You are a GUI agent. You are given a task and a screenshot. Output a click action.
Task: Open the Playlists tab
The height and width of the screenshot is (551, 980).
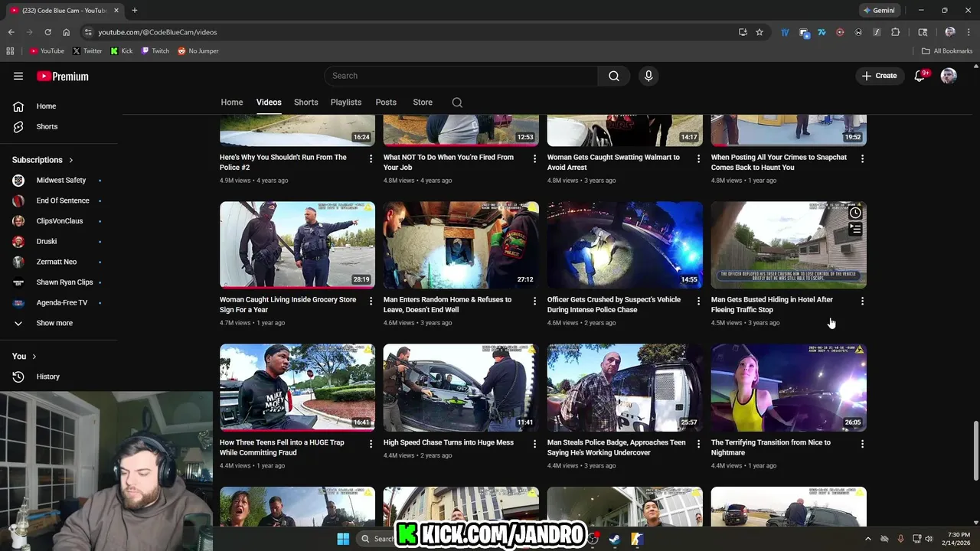(346, 103)
